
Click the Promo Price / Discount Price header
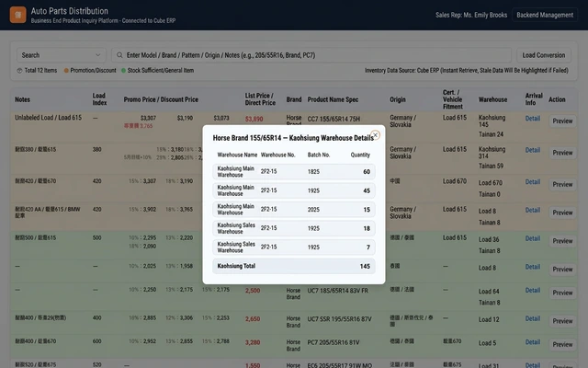point(161,99)
